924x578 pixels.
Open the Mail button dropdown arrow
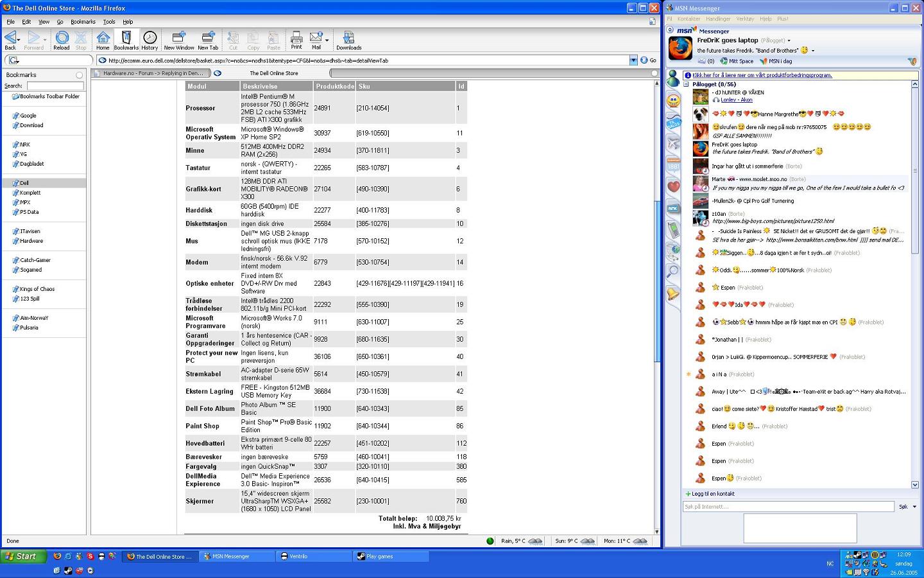327,40
